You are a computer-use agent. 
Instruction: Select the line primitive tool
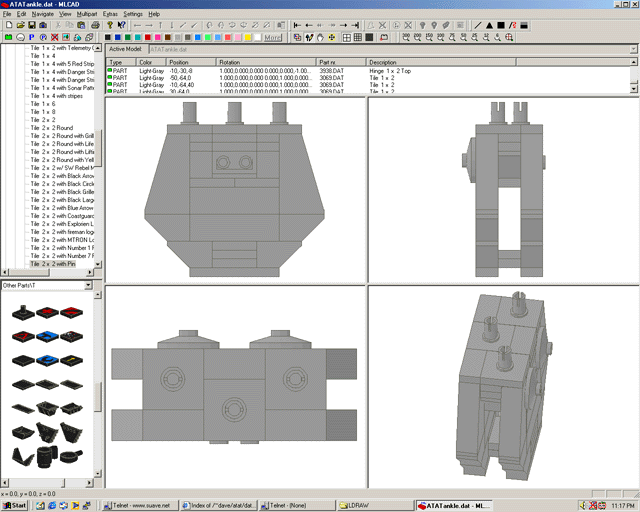point(478,25)
